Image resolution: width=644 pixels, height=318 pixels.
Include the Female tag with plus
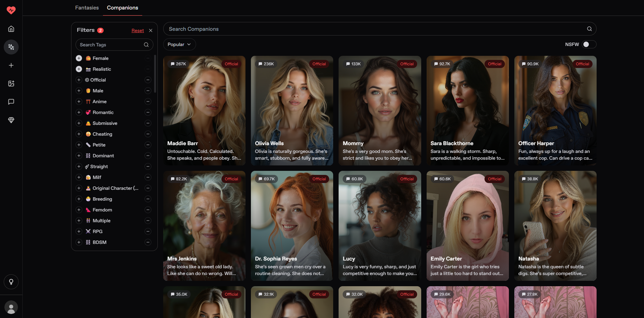(x=79, y=58)
